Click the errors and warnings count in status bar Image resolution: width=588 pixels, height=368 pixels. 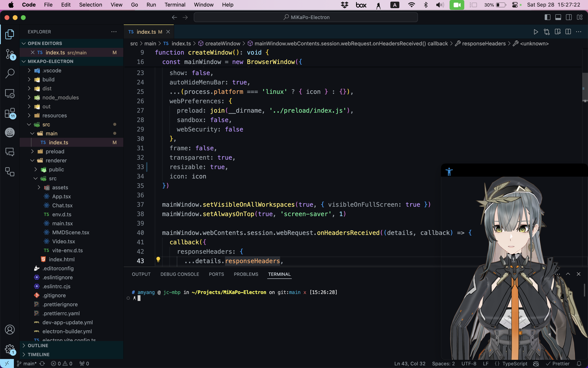62,364
